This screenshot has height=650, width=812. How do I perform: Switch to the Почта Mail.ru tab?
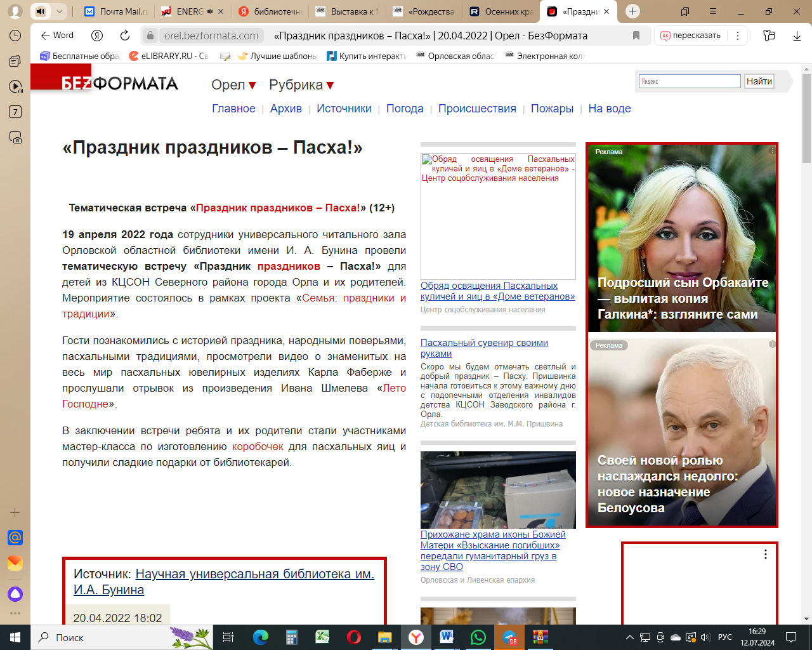pyautogui.click(x=116, y=11)
